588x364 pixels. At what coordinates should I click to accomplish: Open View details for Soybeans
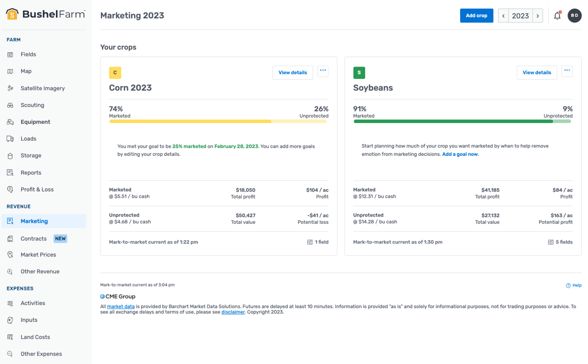(537, 72)
